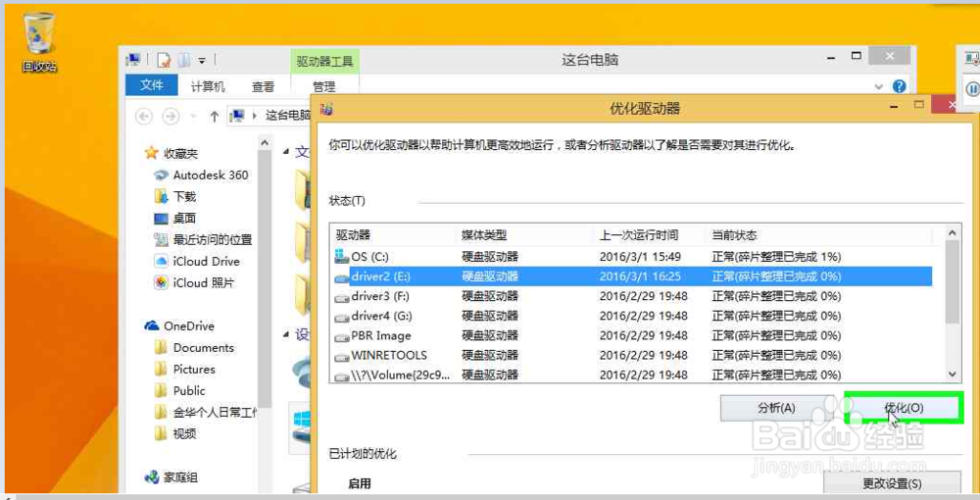
Task: Sort by the 驱动器 column header
Action: coord(394,235)
